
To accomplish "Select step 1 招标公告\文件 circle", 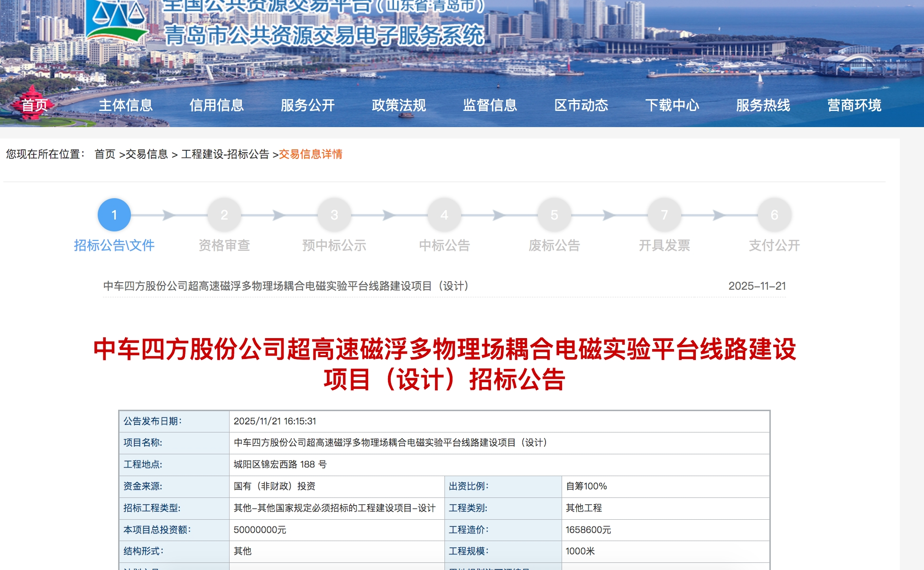I will 114,214.
